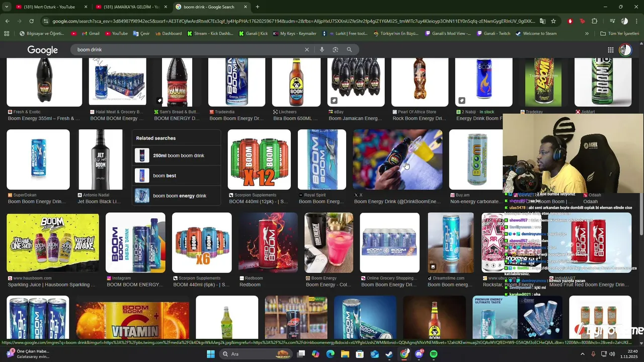Open Chrome extensions puzzle icon

coord(594,21)
